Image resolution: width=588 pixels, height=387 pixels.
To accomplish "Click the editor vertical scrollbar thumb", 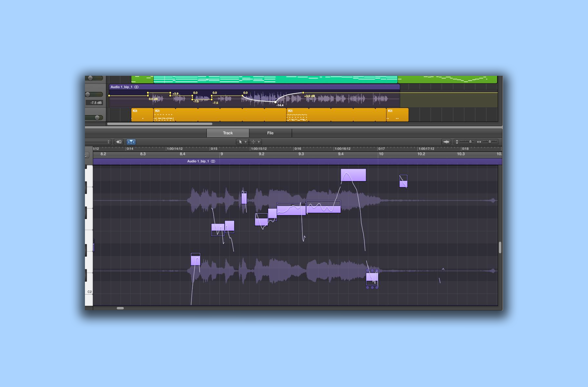I will 500,247.
